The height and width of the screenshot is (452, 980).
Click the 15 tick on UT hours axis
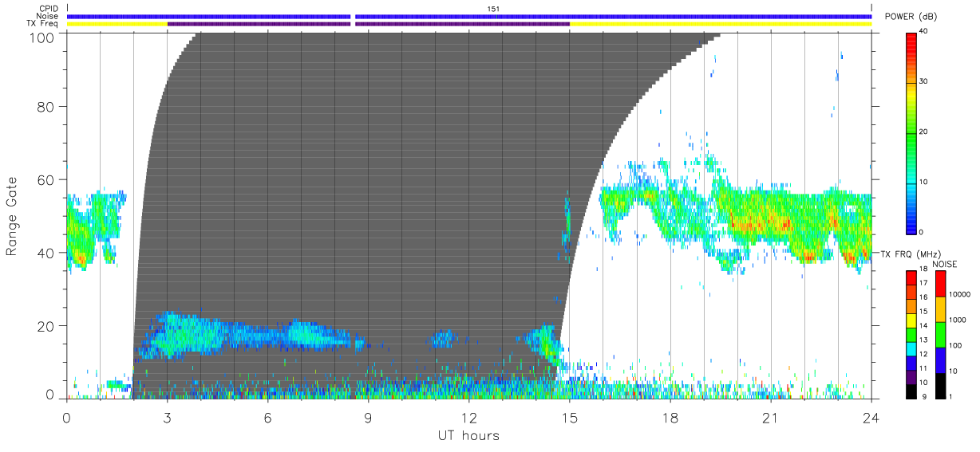(x=569, y=418)
